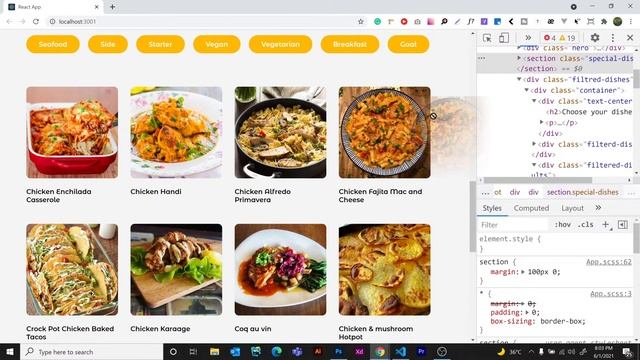
Task: Collapse the div container node
Action: point(527,90)
